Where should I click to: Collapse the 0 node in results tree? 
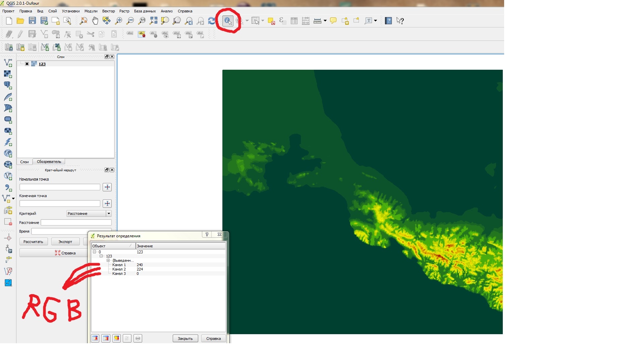(95, 252)
